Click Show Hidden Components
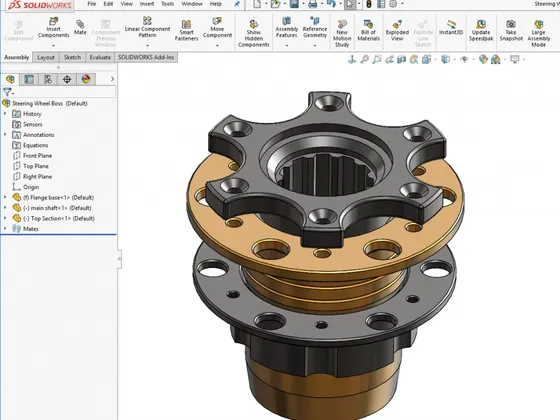The height and width of the screenshot is (420, 560). [254, 34]
